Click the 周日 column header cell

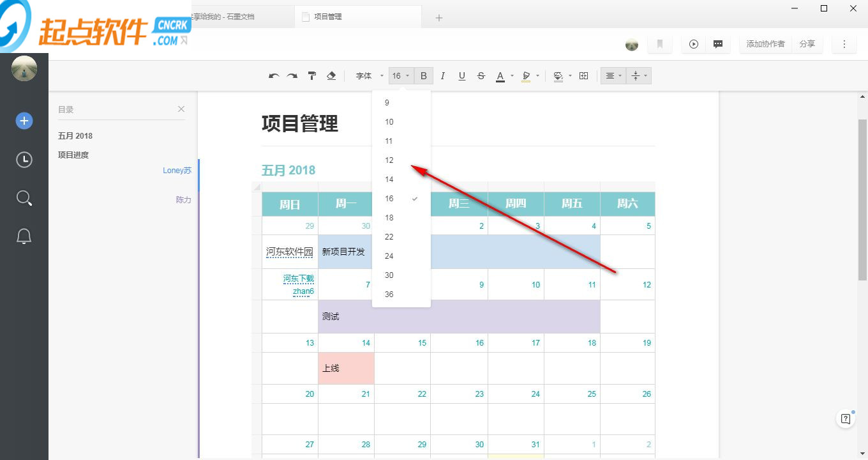click(x=290, y=204)
